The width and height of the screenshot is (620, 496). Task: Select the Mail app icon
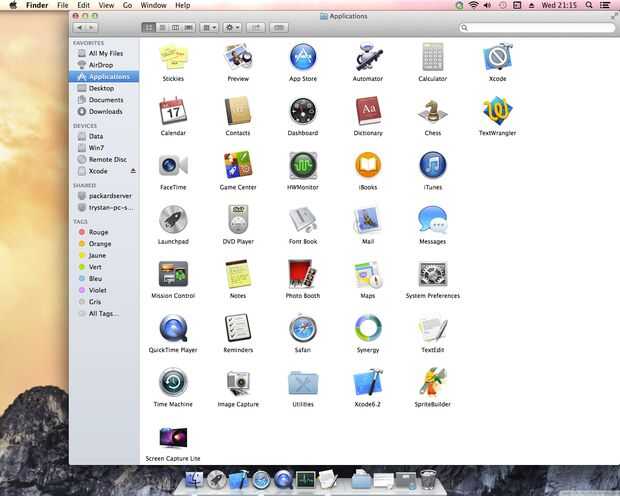[x=368, y=220]
